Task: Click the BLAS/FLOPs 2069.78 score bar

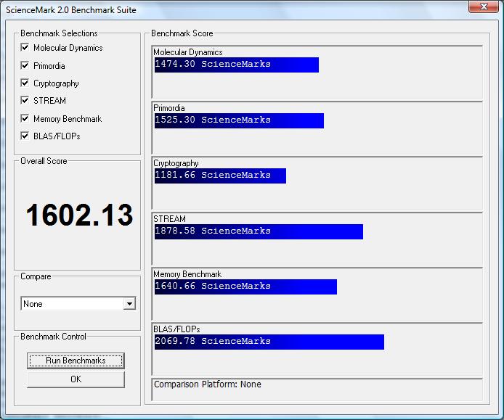Action: (x=269, y=342)
